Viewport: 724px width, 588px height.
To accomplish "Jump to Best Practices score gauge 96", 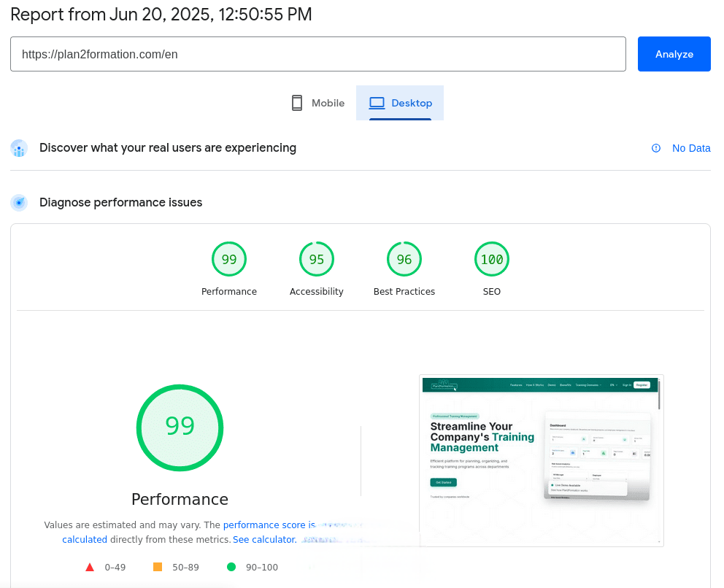I will coord(404,260).
